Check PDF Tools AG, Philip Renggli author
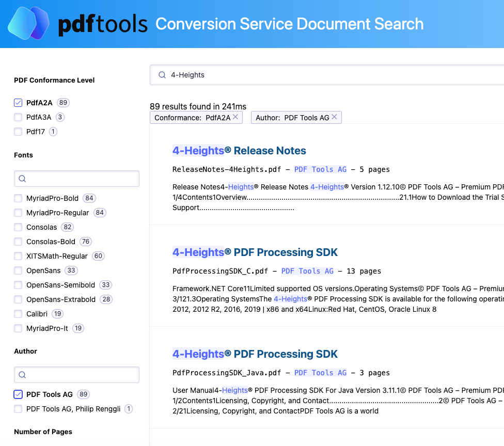This screenshot has height=446, width=504. [x=18, y=409]
